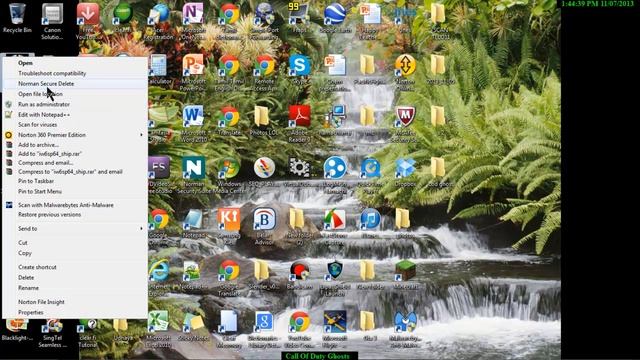Select Run as administrator
The height and width of the screenshot is (360, 640).
(75, 104)
